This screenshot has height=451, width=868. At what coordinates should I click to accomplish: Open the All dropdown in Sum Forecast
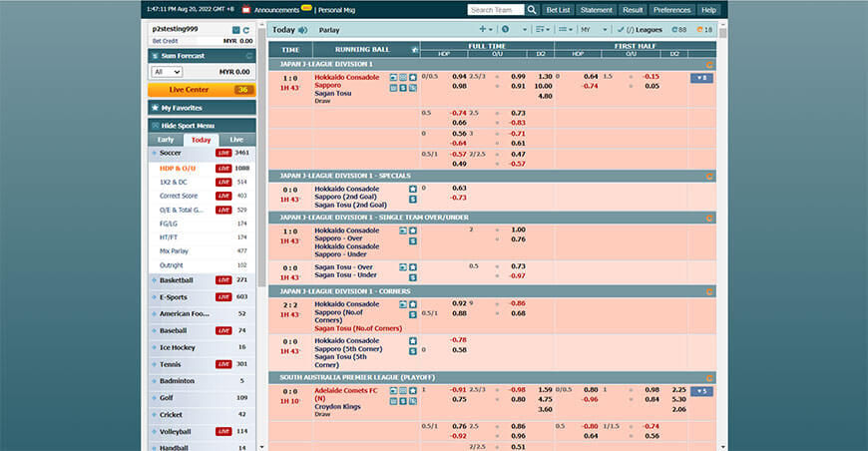pyautogui.click(x=167, y=72)
